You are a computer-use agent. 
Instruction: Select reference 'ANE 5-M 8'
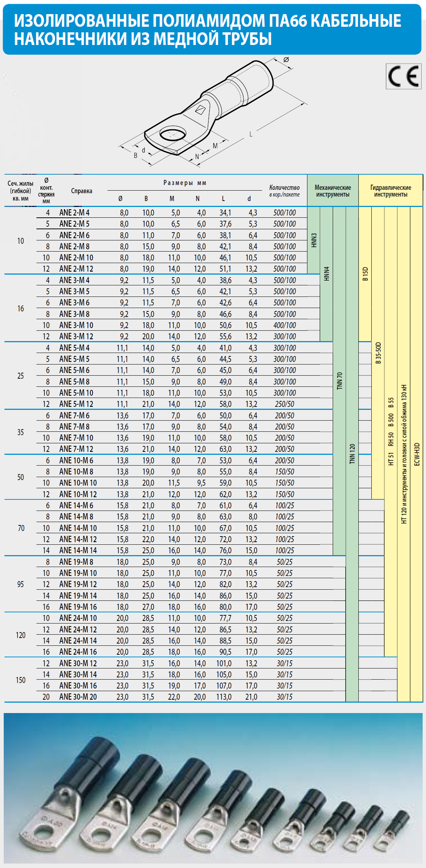pos(74,382)
